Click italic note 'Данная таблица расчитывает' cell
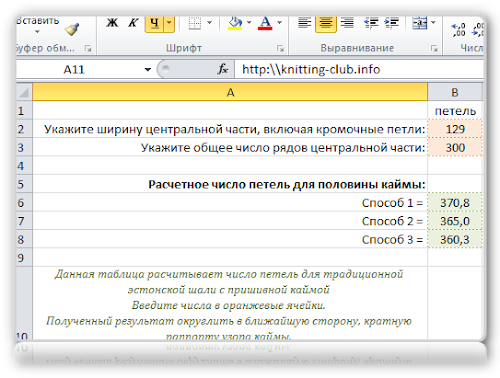500x378 pixels. click(230, 303)
